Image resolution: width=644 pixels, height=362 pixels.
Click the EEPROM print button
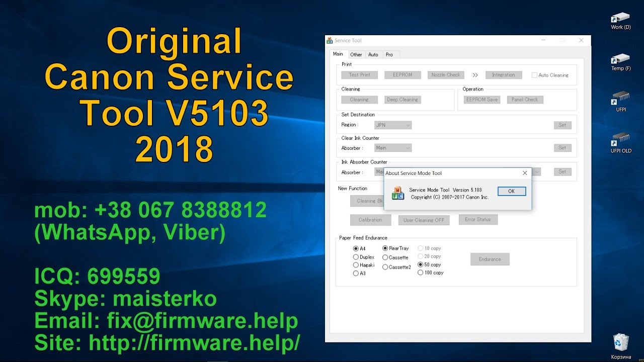click(403, 75)
